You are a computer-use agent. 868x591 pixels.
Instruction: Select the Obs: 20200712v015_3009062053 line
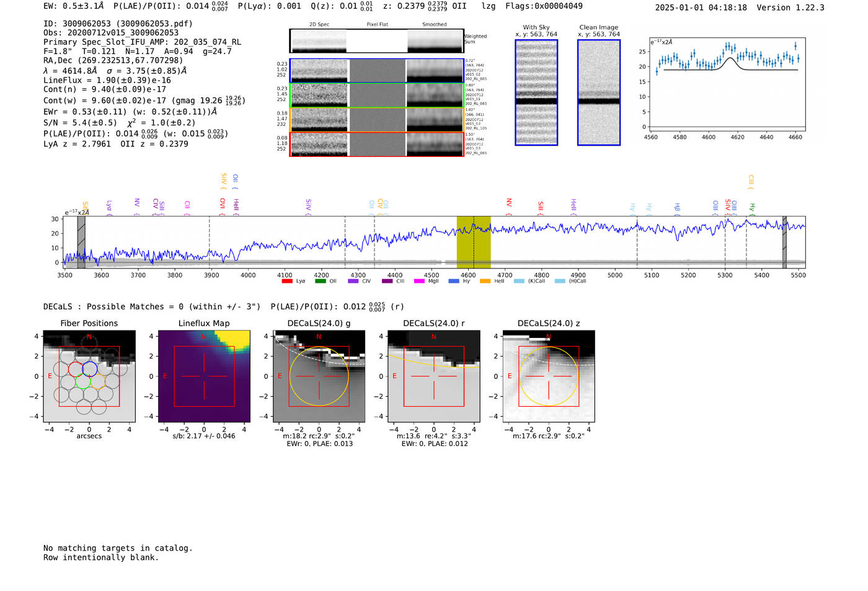111,32
